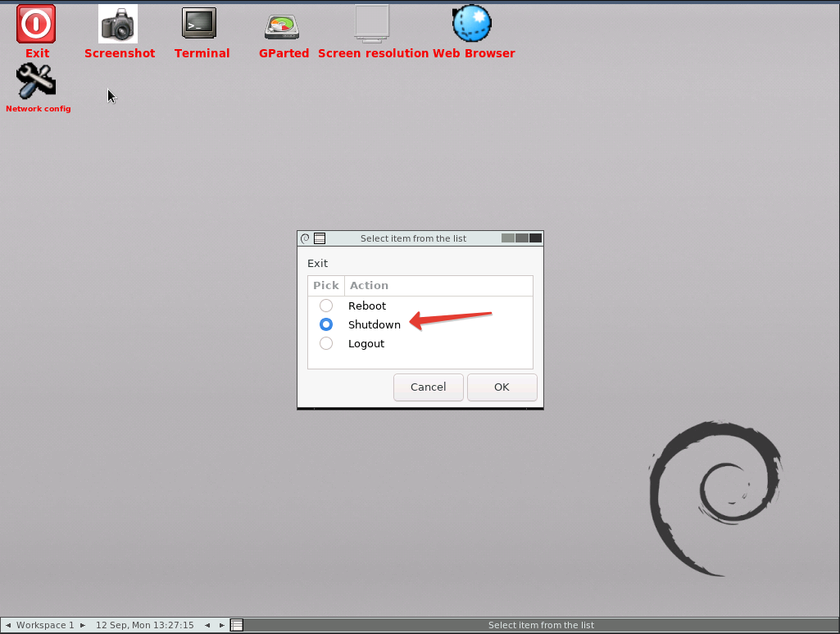840x634 pixels.
Task: Choose the Logout option
Action: pyautogui.click(x=325, y=343)
